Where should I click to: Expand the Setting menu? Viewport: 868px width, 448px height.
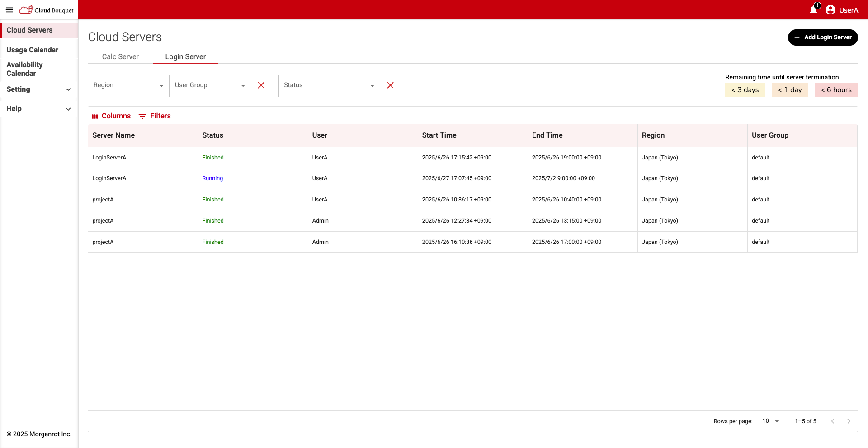pos(39,89)
